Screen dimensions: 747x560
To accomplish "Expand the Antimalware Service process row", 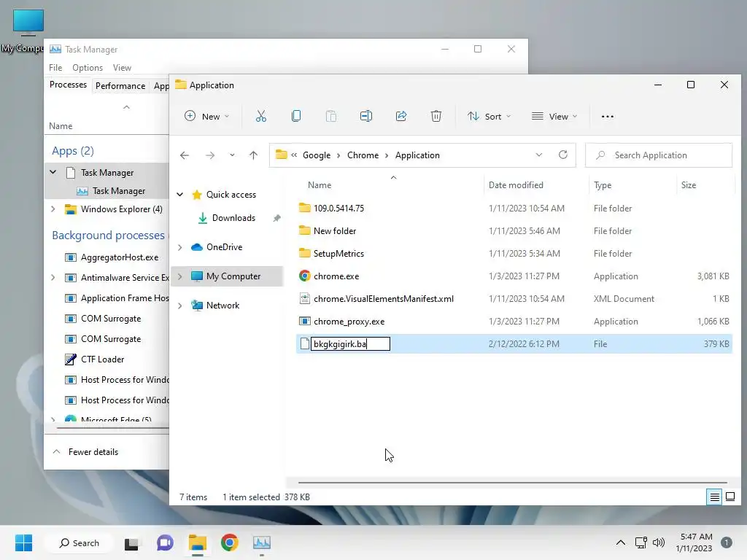I will 53,278.
